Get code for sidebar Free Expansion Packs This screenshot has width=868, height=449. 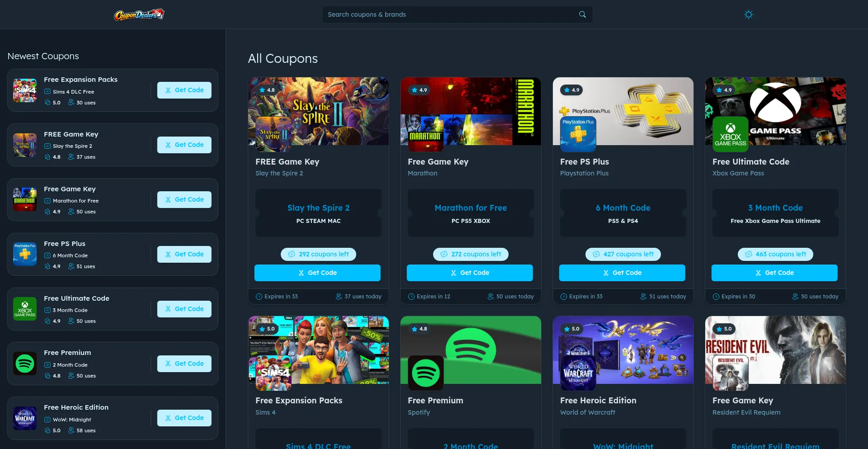point(184,90)
